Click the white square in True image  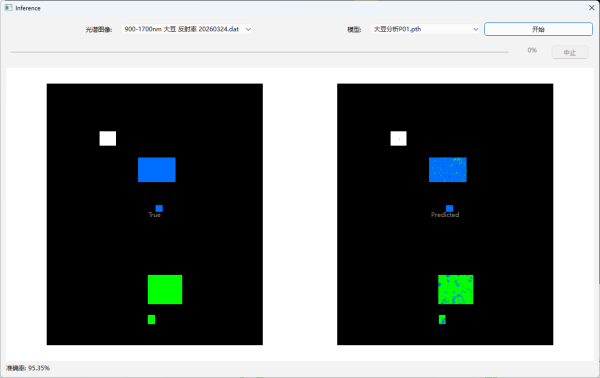click(x=108, y=138)
